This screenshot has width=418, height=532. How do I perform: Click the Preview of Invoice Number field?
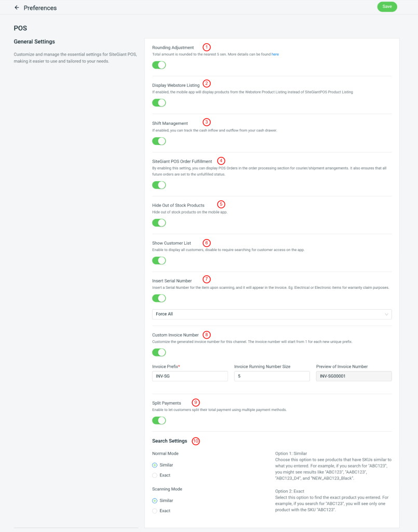354,376
